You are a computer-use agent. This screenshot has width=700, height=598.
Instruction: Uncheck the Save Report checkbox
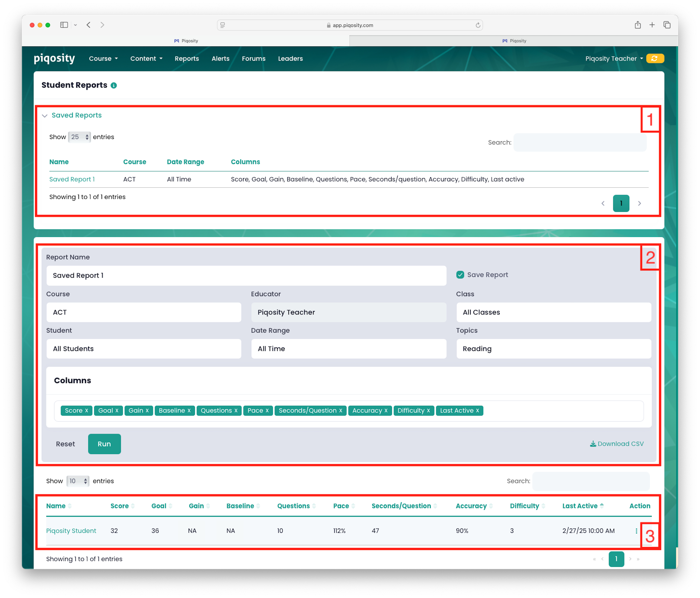coord(460,275)
